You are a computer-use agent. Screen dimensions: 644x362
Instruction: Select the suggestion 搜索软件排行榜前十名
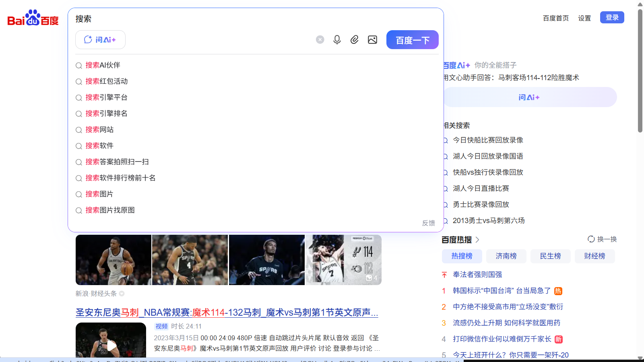121,178
